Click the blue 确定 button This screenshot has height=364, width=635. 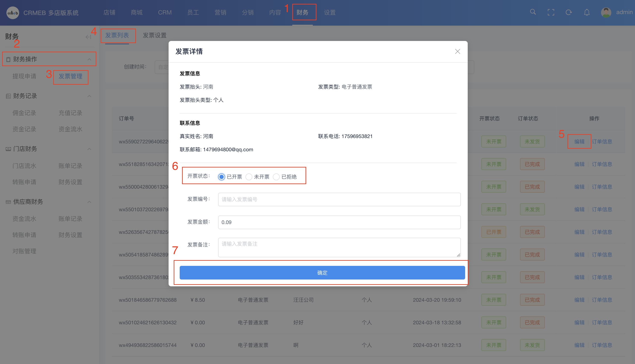pyautogui.click(x=322, y=272)
